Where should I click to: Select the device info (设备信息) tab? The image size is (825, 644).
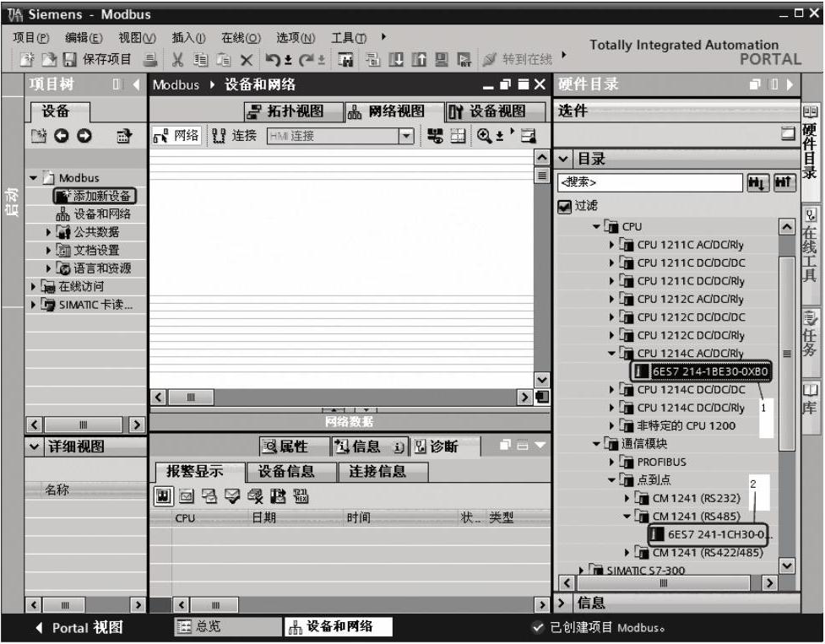tap(291, 472)
